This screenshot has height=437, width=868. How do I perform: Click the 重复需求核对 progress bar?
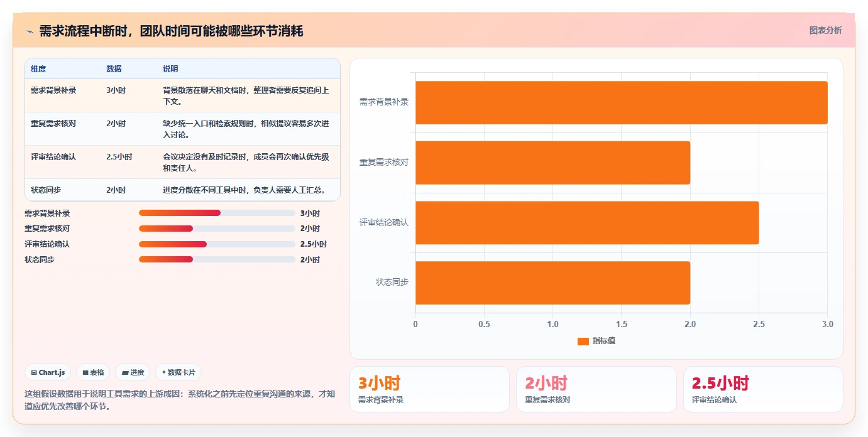tap(217, 229)
